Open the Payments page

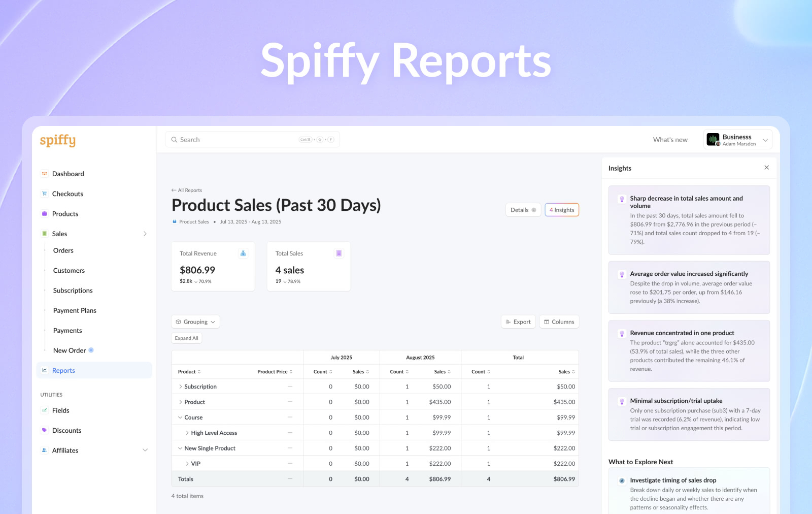pos(67,331)
